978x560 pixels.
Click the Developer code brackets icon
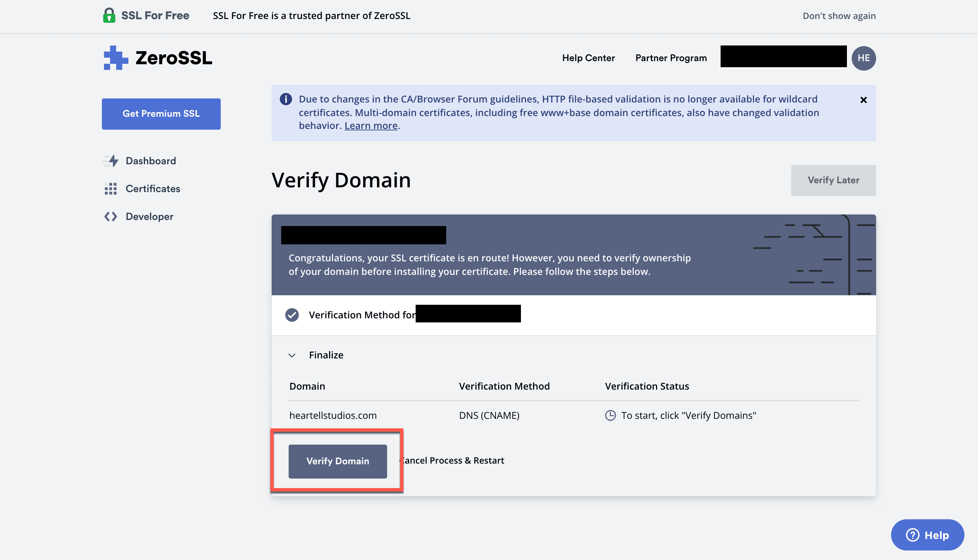coord(111,217)
